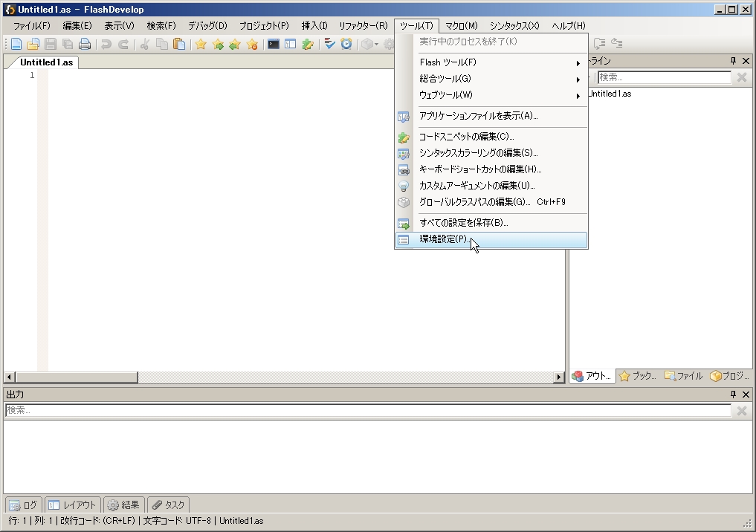Screen dimensions: 756x532
Task: Choose すべての設定を保存(B) menu item
Action: point(491,223)
